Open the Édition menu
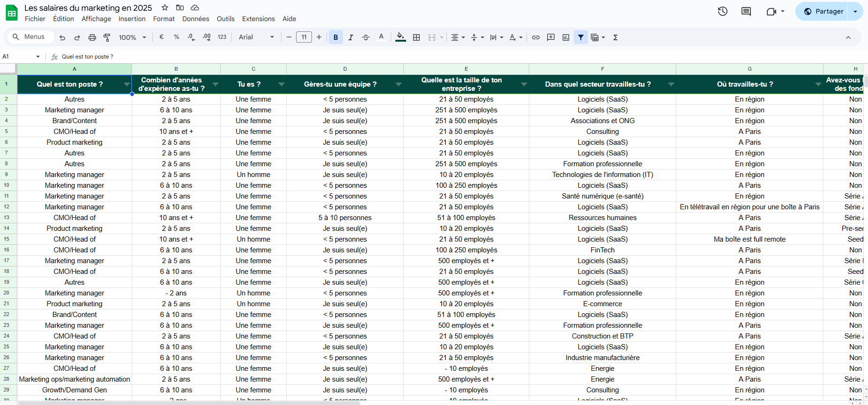868x405 pixels. pyautogui.click(x=63, y=19)
